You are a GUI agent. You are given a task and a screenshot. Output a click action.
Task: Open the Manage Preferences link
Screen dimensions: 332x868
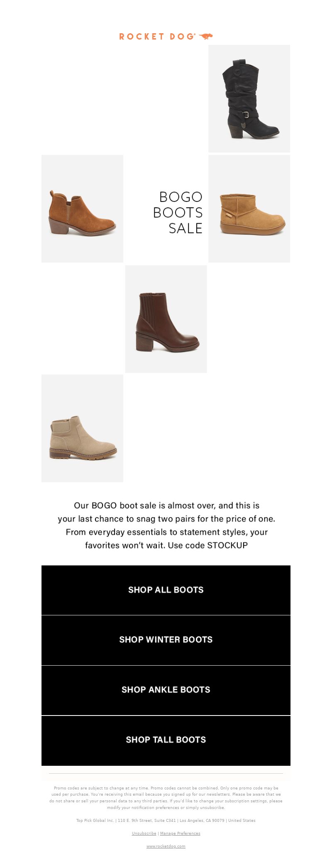point(180,834)
